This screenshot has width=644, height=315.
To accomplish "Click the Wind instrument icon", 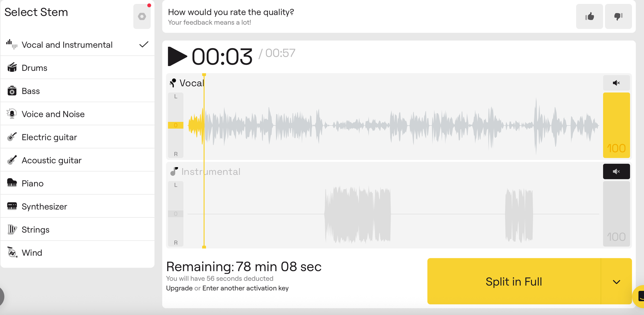I will tap(12, 252).
